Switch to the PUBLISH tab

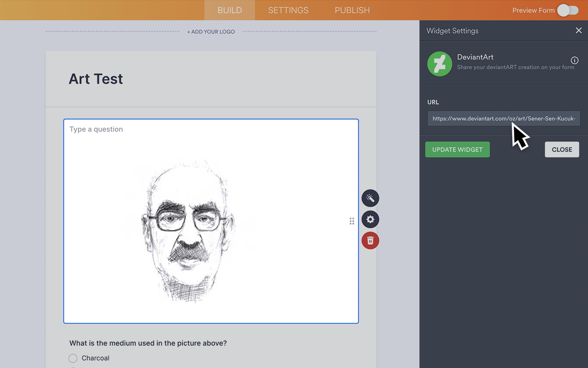pyautogui.click(x=352, y=10)
